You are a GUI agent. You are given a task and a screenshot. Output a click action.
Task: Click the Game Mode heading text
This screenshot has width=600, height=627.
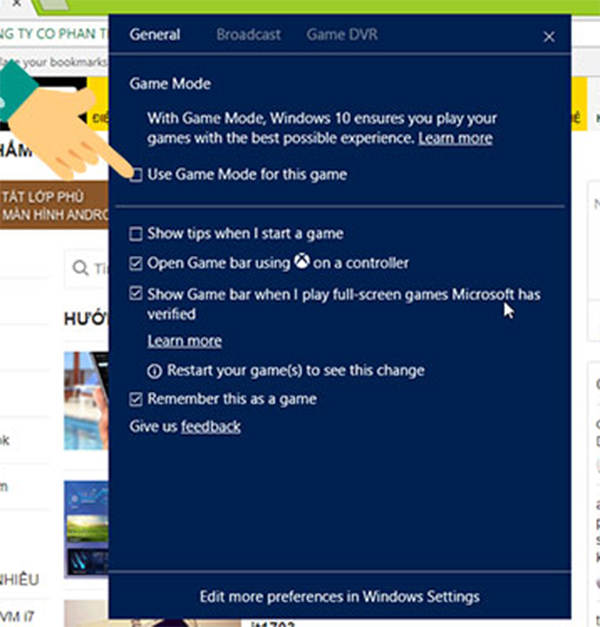tap(170, 84)
